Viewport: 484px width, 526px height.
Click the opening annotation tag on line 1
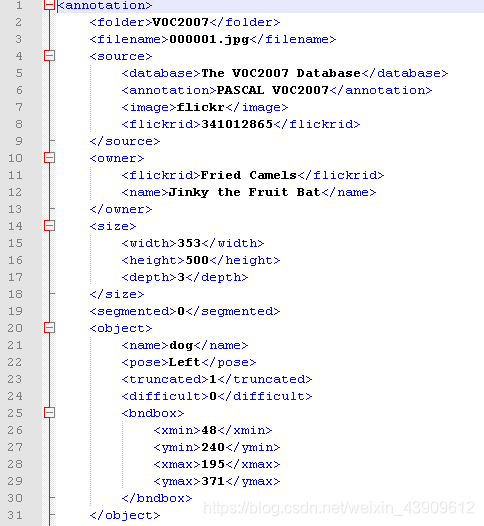tap(105, 6)
